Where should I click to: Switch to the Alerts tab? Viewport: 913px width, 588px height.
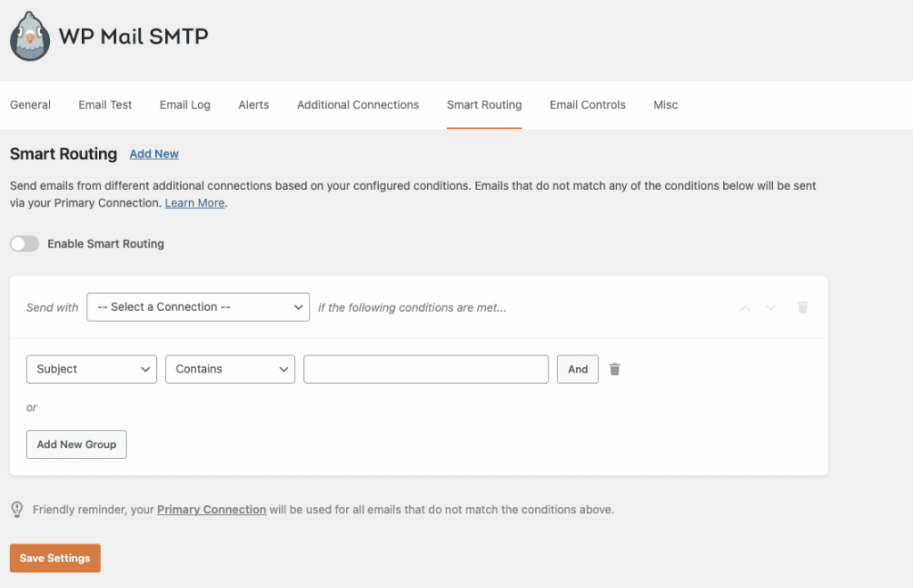(253, 104)
